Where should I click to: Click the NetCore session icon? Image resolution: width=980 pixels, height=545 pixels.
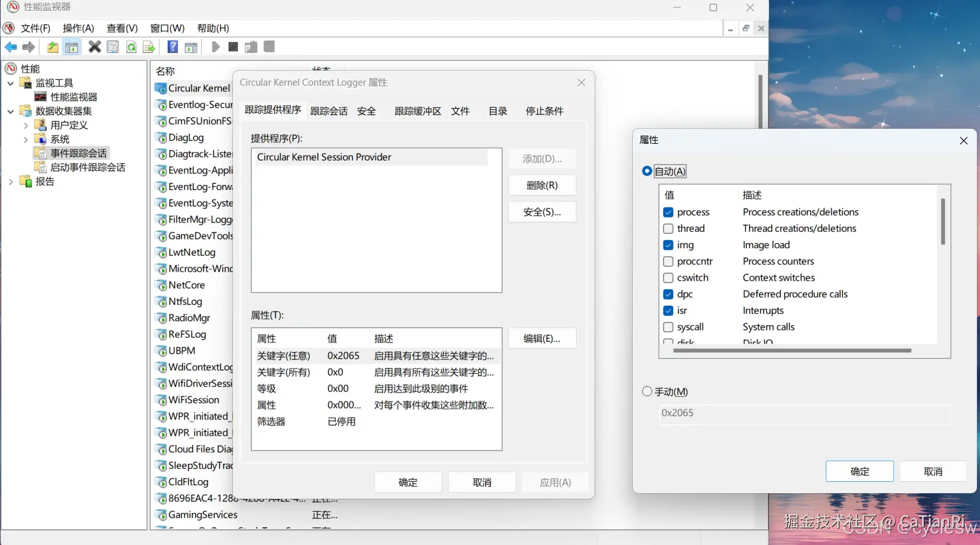tap(161, 286)
